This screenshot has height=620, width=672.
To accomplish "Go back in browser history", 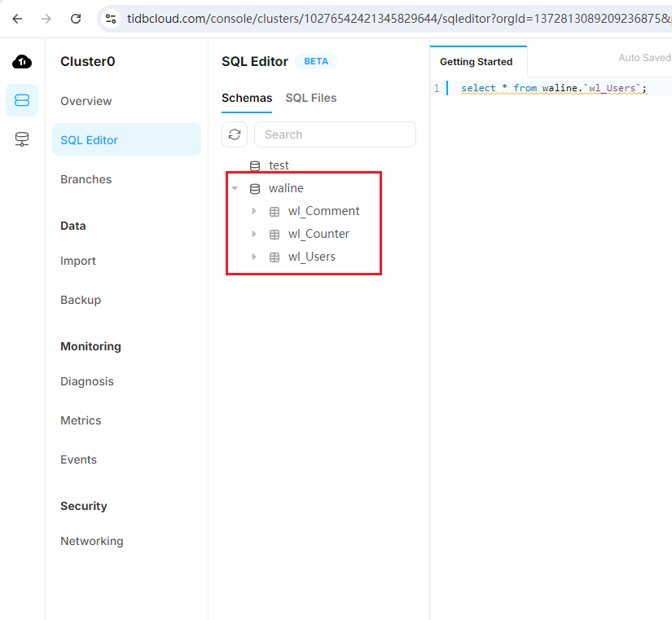I will 17,19.
